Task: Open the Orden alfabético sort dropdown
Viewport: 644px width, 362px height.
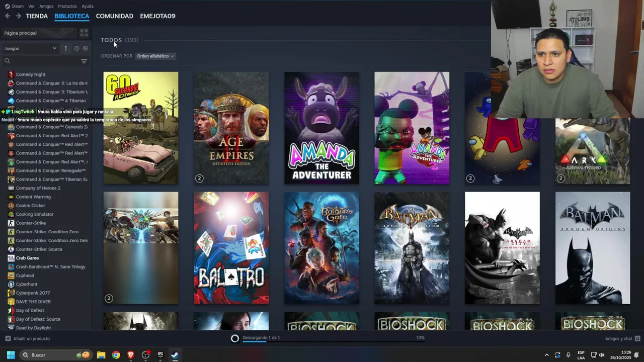Action: tap(155, 56)
